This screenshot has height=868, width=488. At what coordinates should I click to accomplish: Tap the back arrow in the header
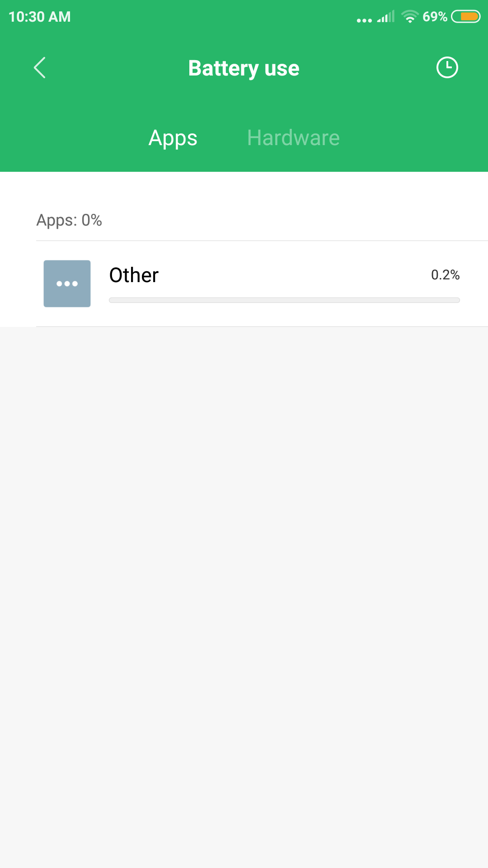click(x=40, y=68)
